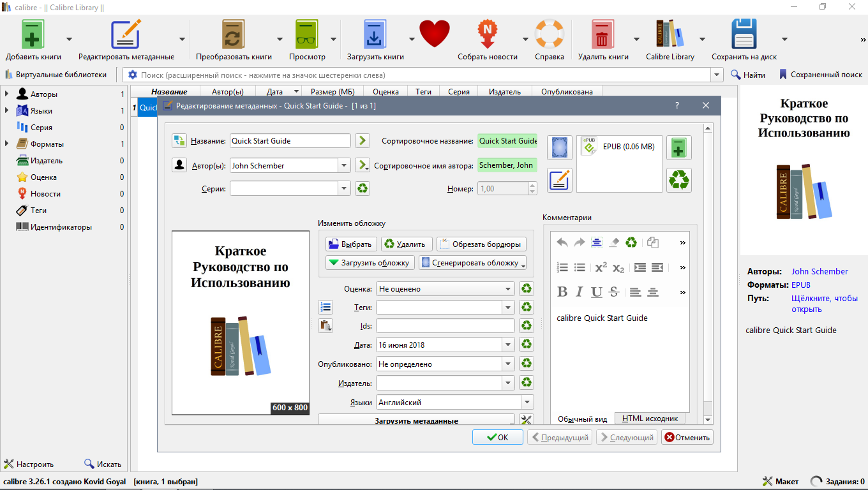This screenshot has height=490, width=868.
Task: Click the swap title and author icon
Action: (x=179, y=140)
